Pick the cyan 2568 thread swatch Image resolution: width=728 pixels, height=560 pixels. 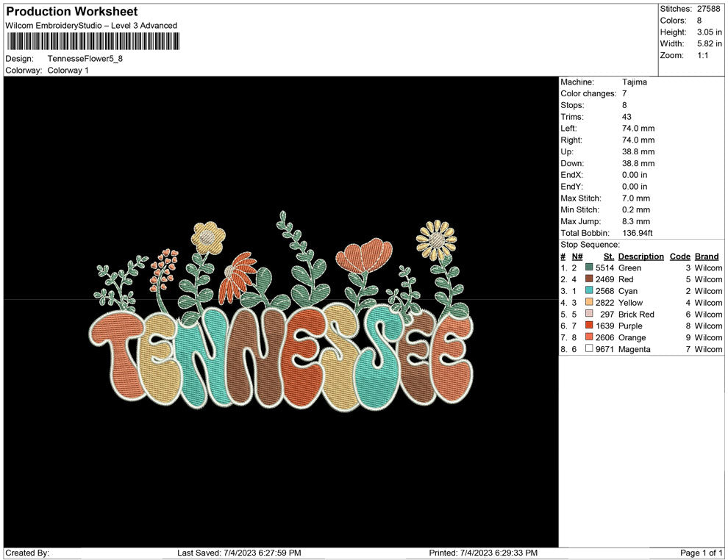[589, 291]
